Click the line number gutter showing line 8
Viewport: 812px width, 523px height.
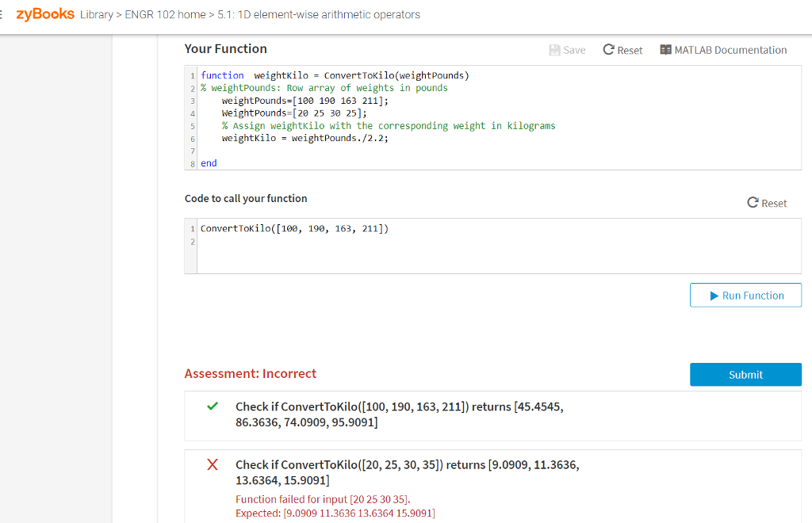pyautogui.click(x=192, y=163)
